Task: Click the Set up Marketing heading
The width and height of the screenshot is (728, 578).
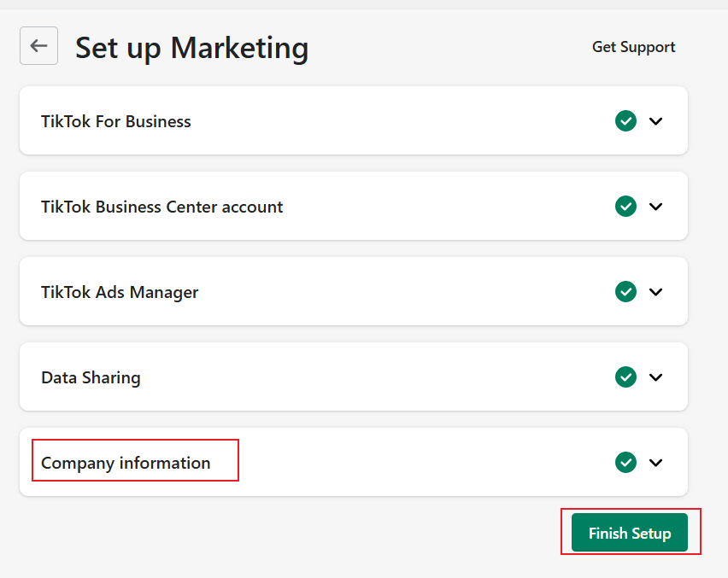Action: coord(191,48)
